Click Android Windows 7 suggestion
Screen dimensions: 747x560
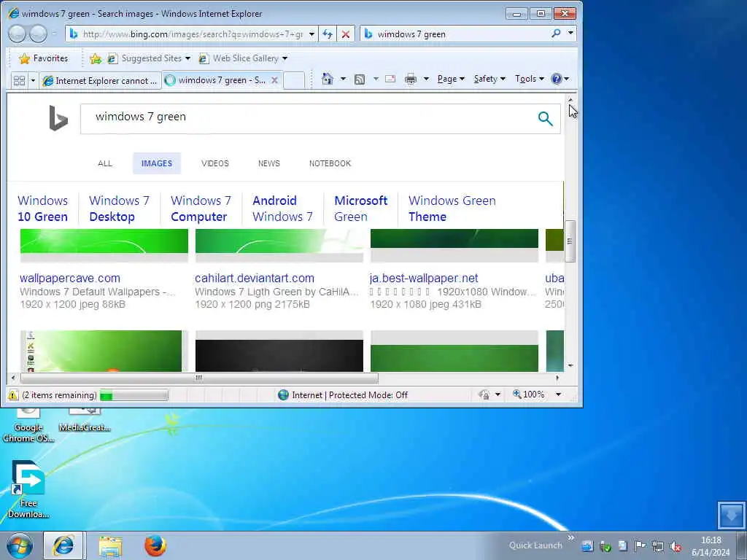[282, 209]
